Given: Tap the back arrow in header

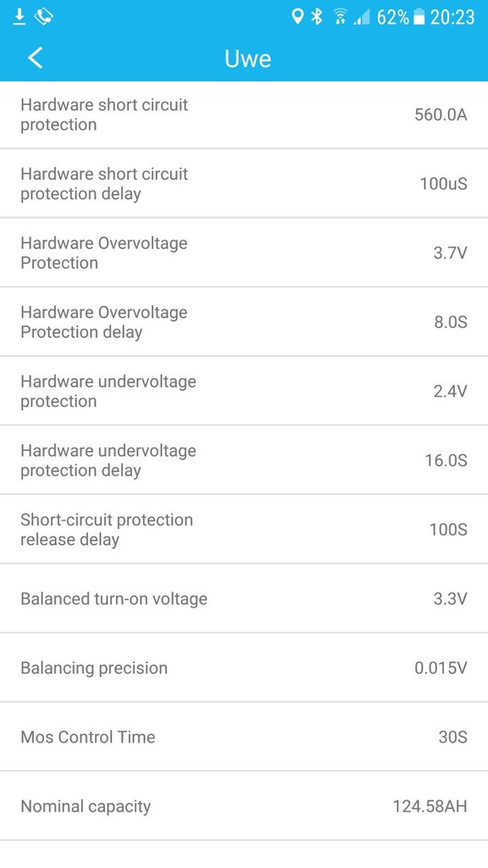Looking at the screenshot, I should click(35, 58).
